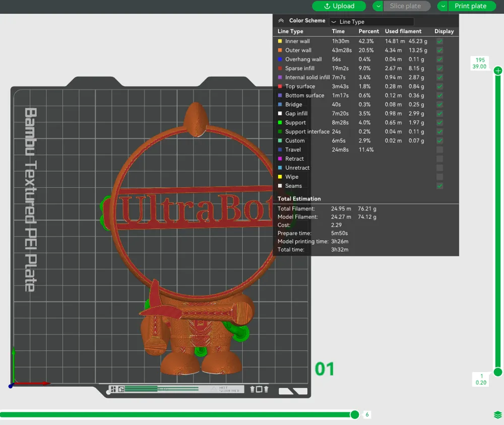504x425 pixels.
Task: Toggle Gap infill display checkbox
Action: point(439,113)
